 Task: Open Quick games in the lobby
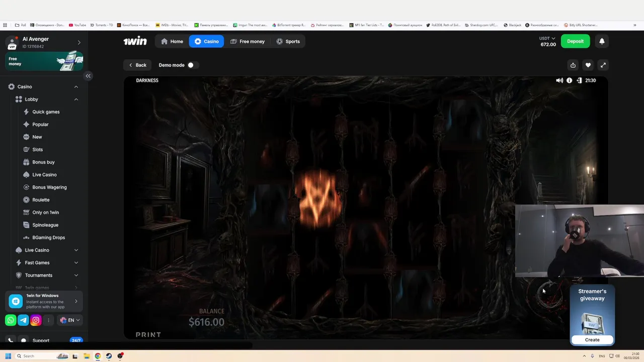[x=46, y=112]
